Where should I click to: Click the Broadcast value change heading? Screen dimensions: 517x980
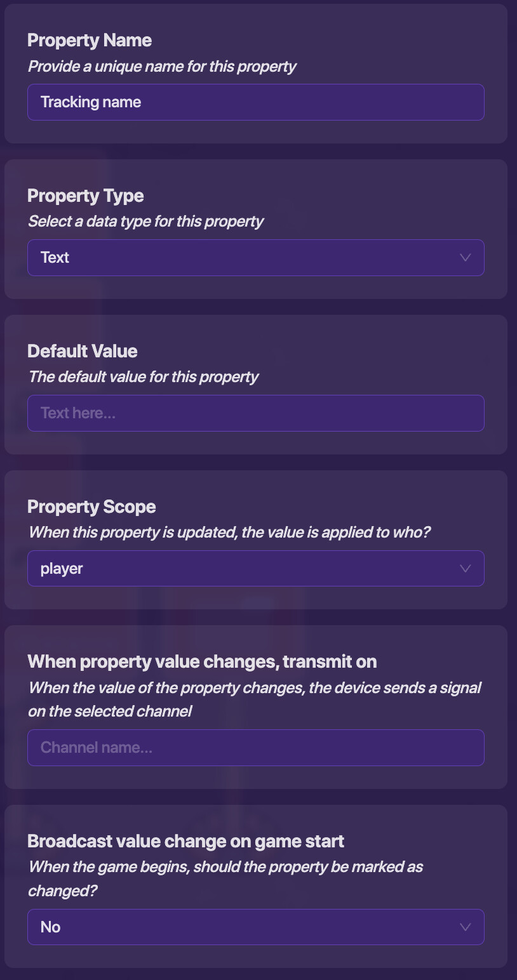point(185,842)
